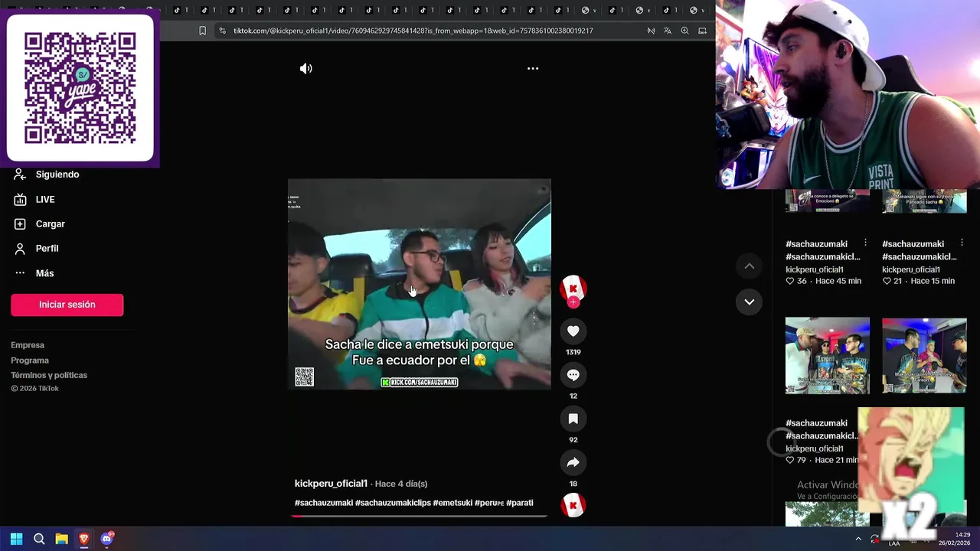Screen dimensions: 980x551
Task: Open the Windows Start menu
Action: coord(16,539)
